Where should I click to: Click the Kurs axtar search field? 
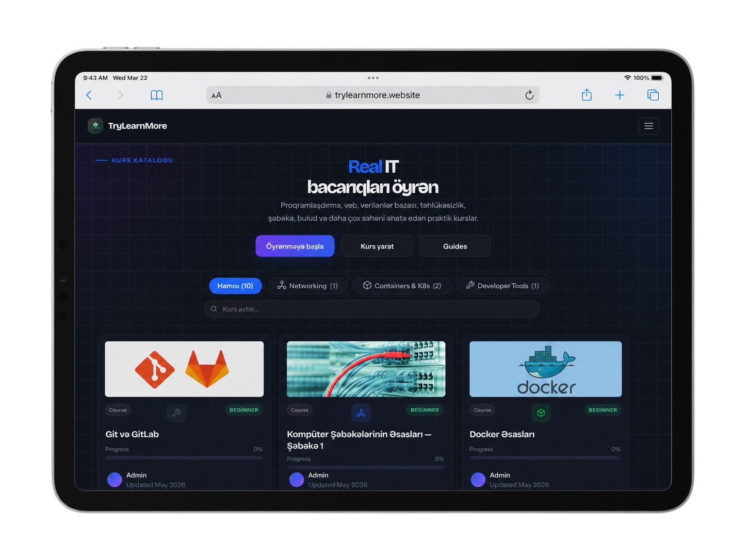(372, 309)
